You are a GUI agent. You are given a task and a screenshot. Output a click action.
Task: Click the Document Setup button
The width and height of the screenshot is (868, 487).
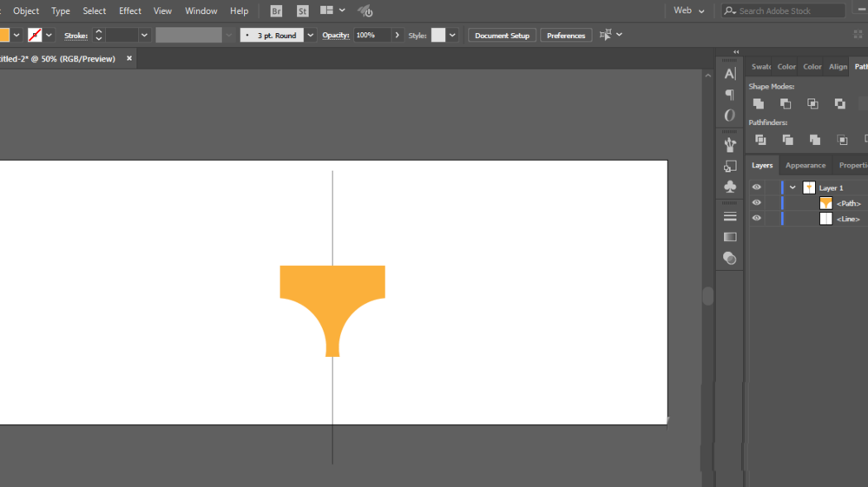pos(502,36)
